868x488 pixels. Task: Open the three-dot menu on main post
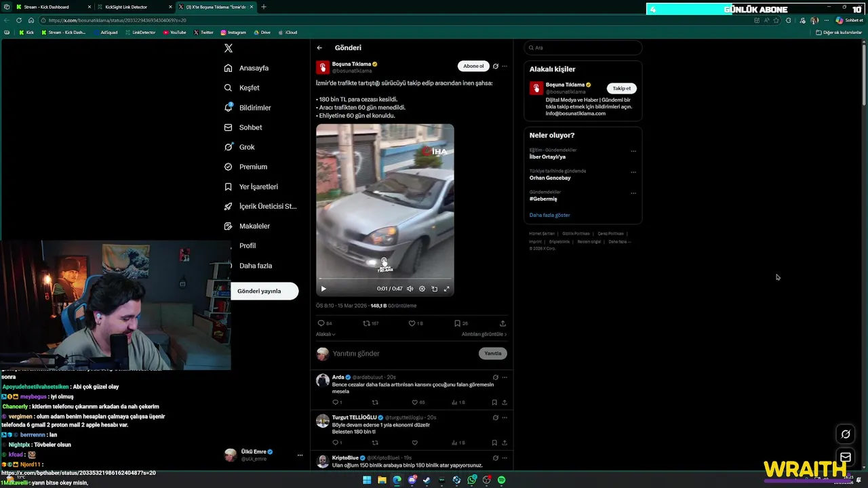(x=505, y=66)
